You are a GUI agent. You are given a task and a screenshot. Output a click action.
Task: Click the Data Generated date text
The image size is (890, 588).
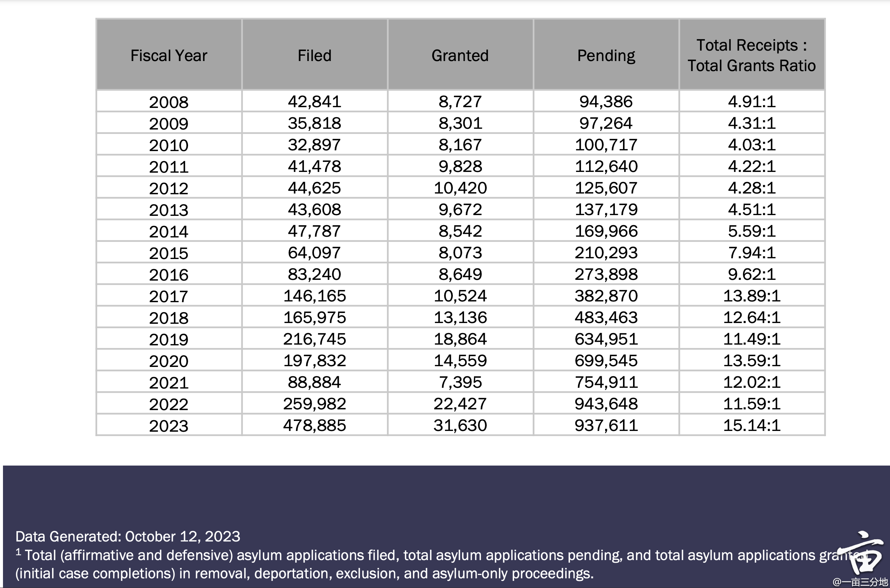[x=128, y=536]
